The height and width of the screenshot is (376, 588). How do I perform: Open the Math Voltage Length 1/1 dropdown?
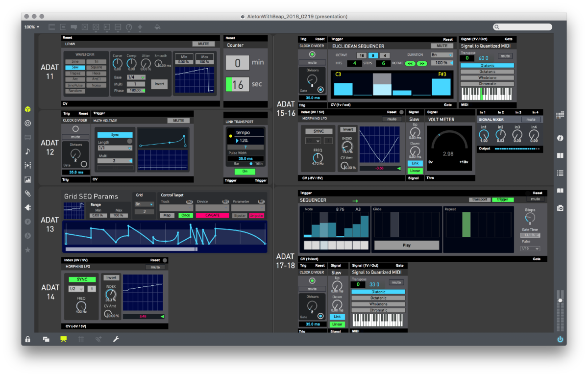[115, 148]
